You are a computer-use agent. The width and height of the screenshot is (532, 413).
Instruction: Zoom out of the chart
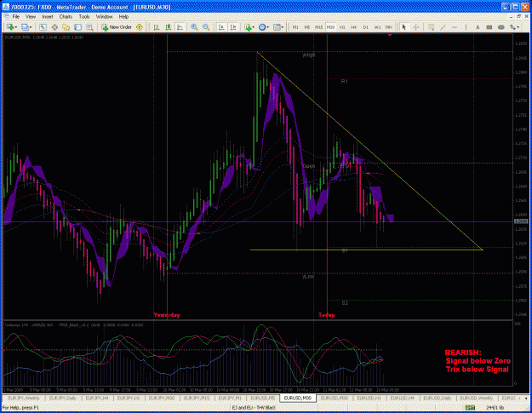(x=206, y=27)
